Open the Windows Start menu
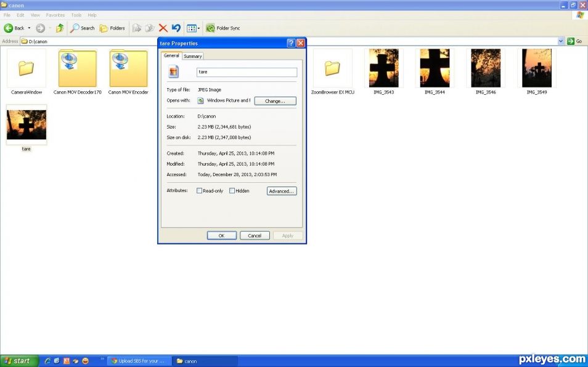 pyautogui.click(x=20, y=361)
